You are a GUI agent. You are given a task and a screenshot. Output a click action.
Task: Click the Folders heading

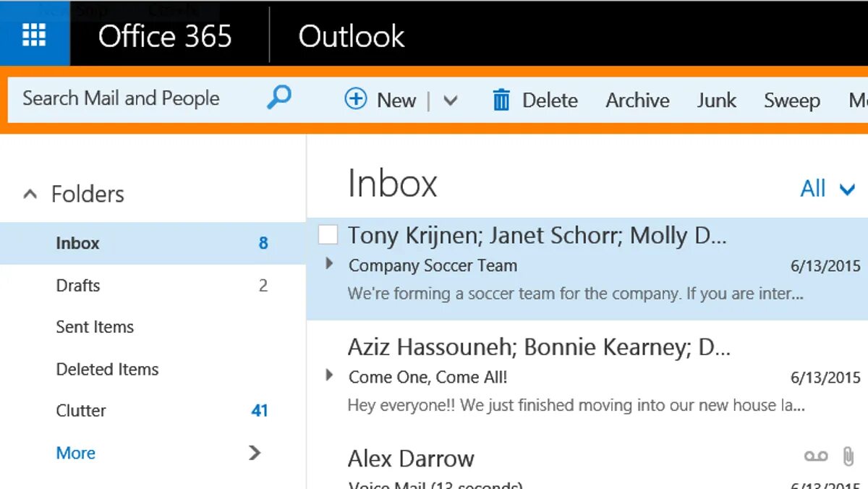88,194
